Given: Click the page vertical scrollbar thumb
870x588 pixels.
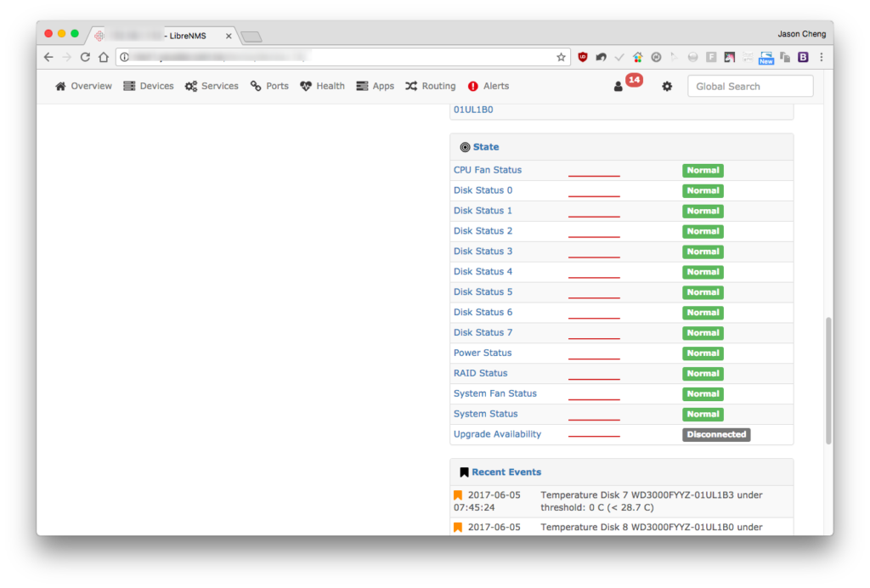Looking at the screenshot, I should coord(828,381).
